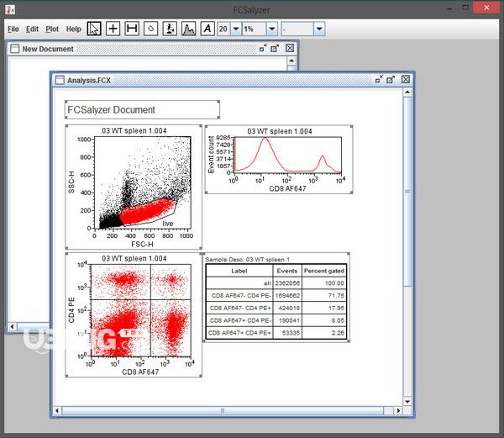Choose the dot plot tool
Image resolution: width=504 pixels, height=438 pixels.
(170, 29)
